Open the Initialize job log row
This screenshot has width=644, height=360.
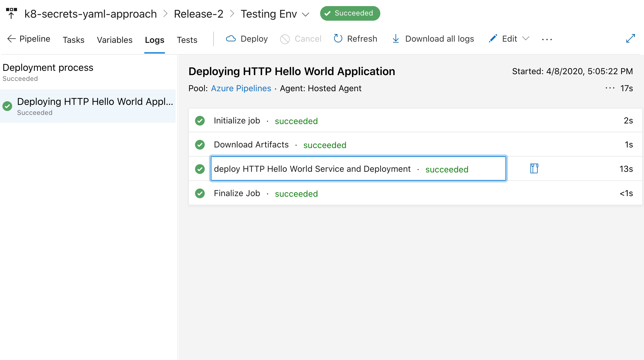point(415,121)
